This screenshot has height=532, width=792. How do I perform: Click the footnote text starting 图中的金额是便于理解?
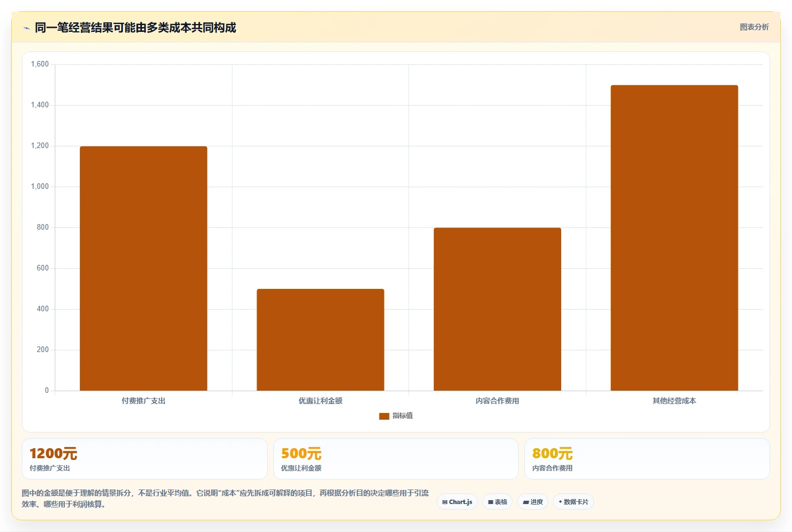click(225, 498)
